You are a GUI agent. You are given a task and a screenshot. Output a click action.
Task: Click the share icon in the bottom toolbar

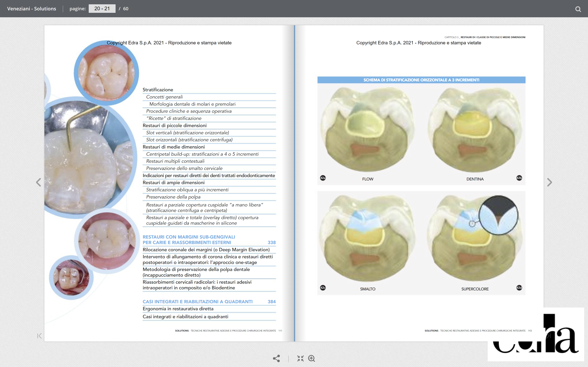[276, 358]
